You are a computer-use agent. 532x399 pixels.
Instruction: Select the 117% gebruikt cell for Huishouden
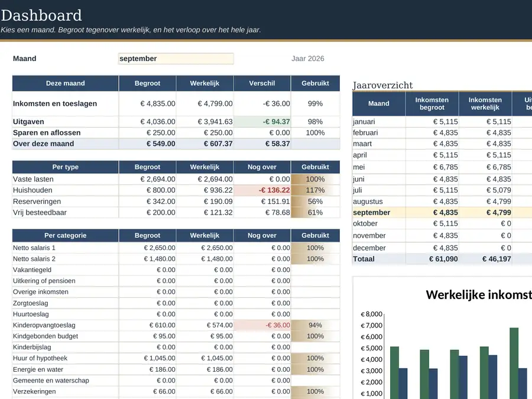pyautogui.click(x=315, y=190)
